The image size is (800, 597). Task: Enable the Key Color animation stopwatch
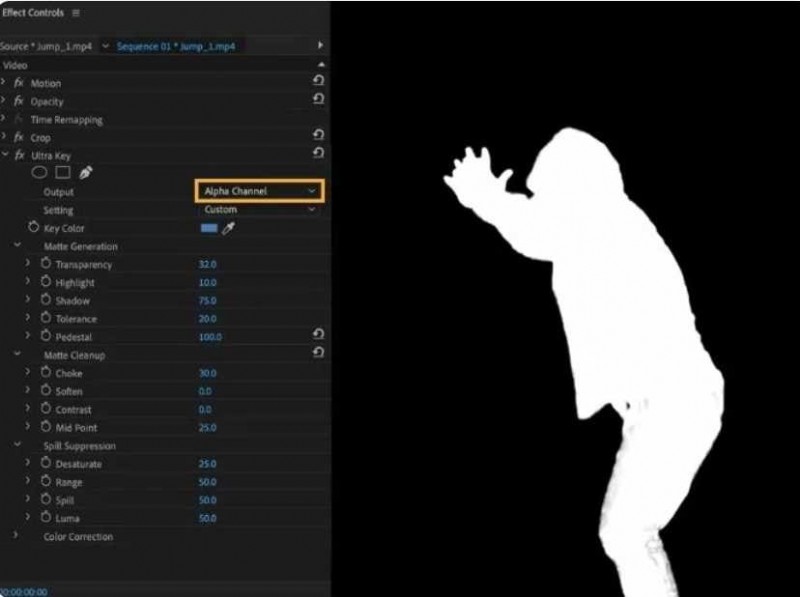pos(29,228)
